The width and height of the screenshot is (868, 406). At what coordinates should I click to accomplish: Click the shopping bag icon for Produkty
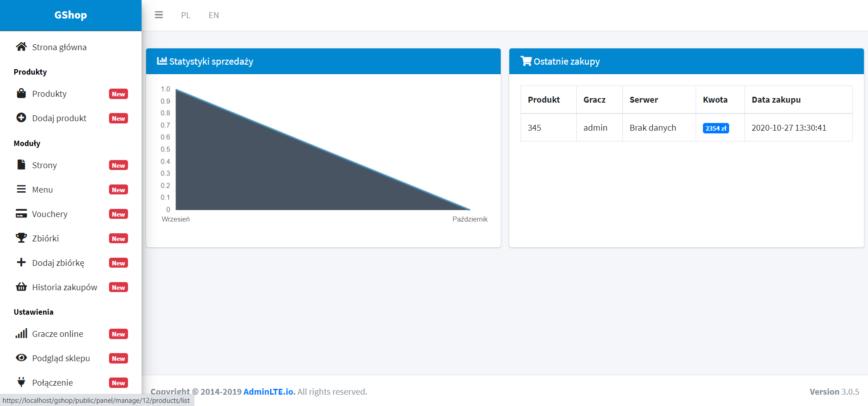(21, 94)
